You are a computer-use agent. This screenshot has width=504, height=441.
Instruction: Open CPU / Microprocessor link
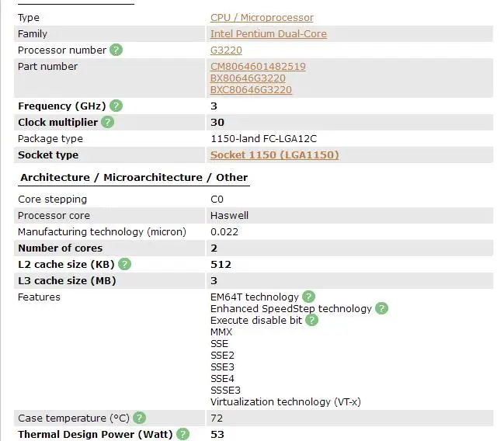pyautogui.click(x=262, y=18)
